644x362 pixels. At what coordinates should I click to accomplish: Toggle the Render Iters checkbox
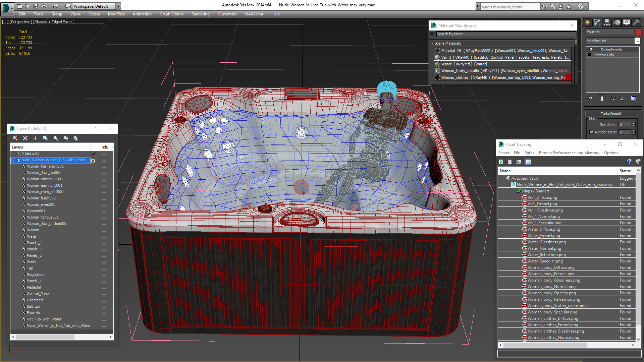coord(592,132)
